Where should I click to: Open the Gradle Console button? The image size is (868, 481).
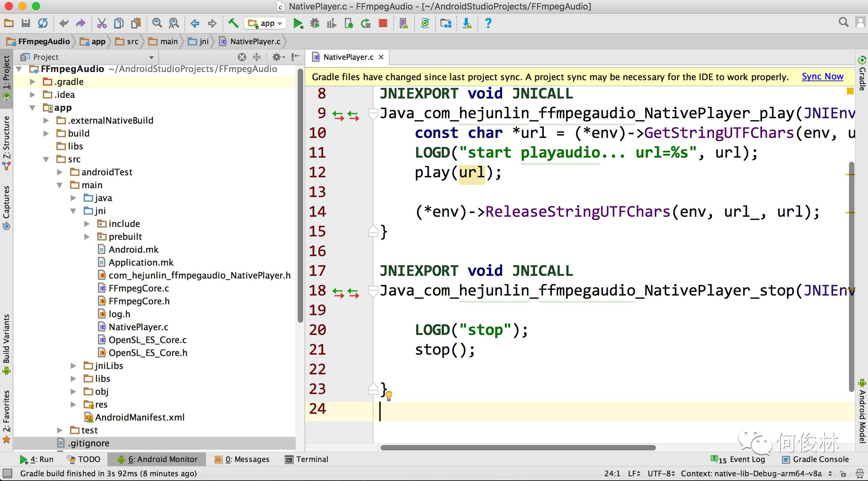(x=816, y=459)
